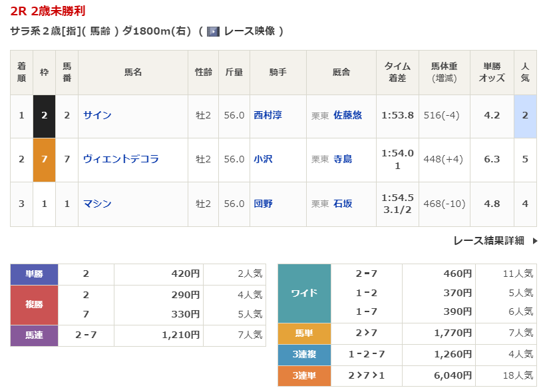The height and width of the screenshot is (392, 547).
Task: Expand レース結果詳細 arrow for detailed results
Action: 534,241
